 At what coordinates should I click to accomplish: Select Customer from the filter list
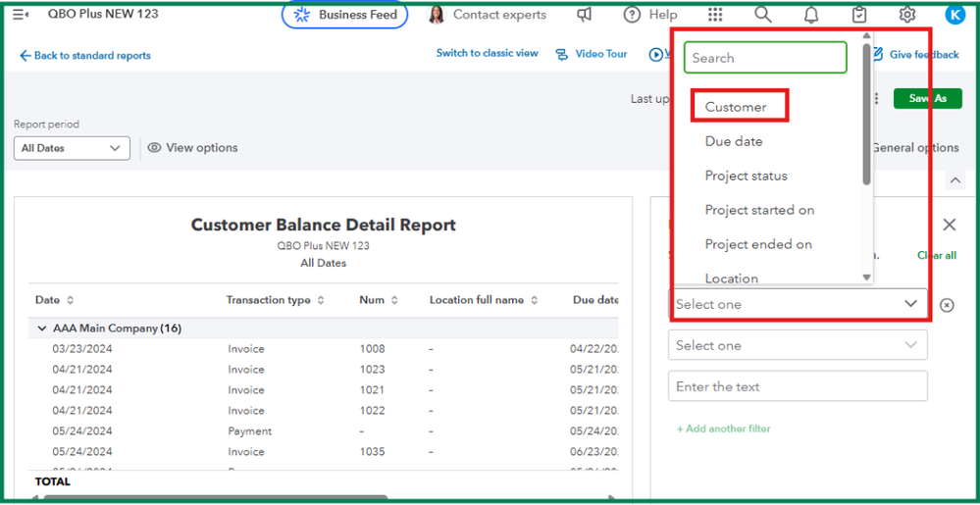pos(736,107)
